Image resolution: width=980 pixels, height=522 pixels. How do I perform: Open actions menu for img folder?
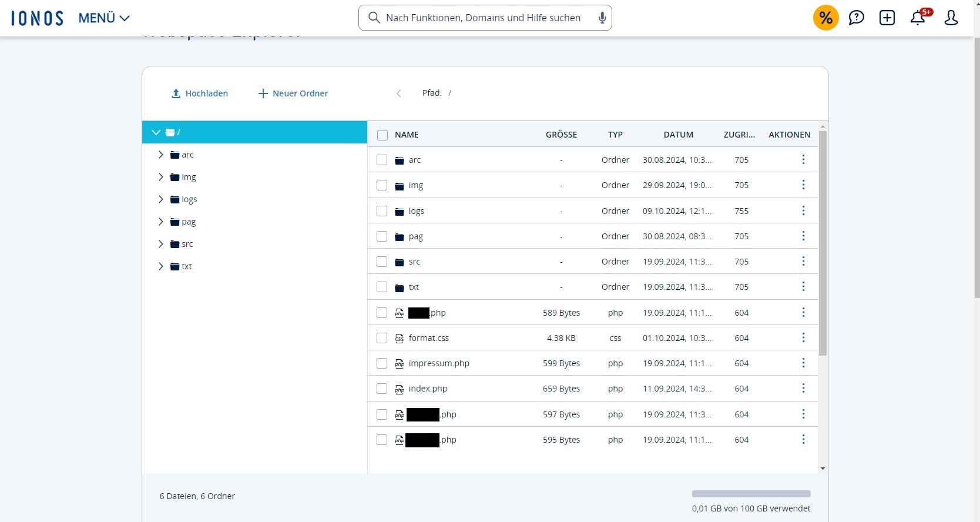point(803,185)
